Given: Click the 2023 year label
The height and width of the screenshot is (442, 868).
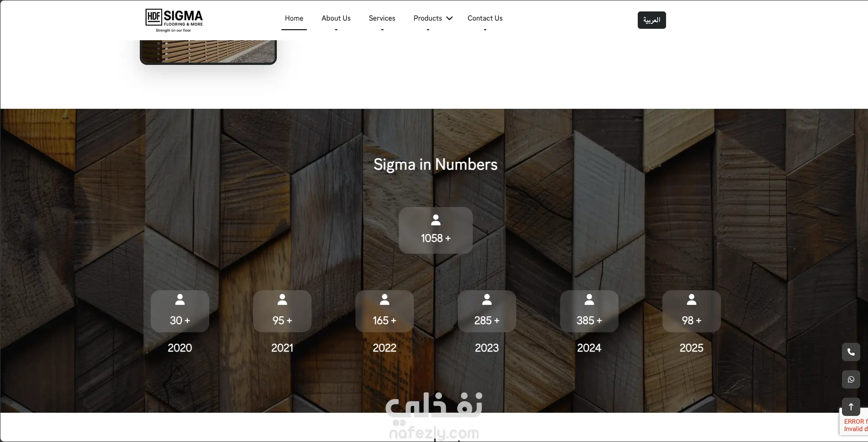Looking at the screenshot, I should point(487,348).
